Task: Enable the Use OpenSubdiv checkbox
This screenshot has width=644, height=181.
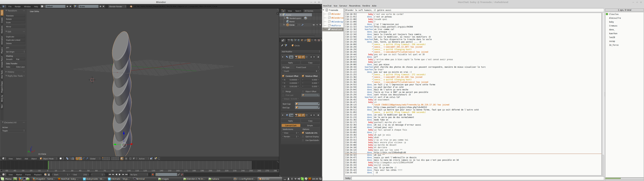Action: pyautogui.click(x=303, y=140)
